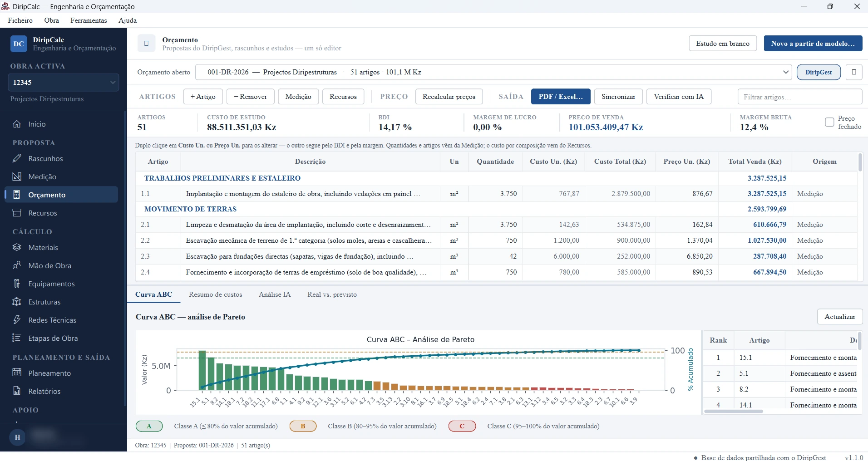Click the green Classe A legend swatch
This screenshot has width=868, height=461.
tap(149, 426)
